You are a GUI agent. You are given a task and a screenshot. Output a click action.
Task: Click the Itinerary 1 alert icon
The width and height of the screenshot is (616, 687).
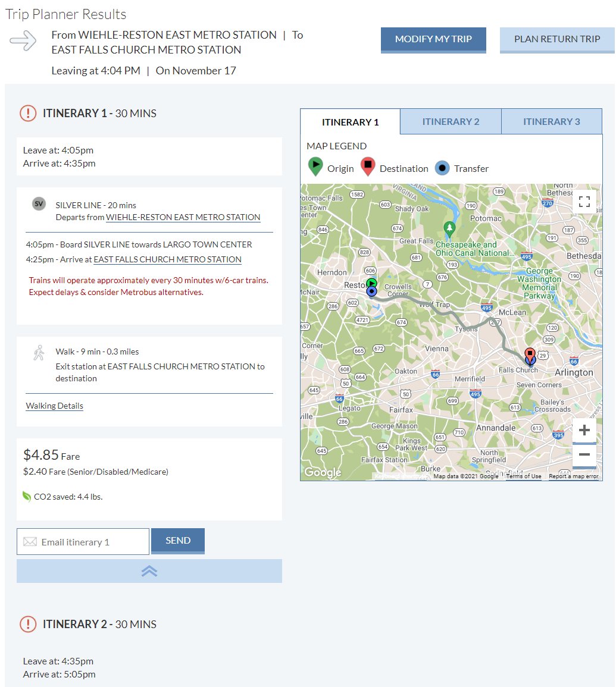[28, 114]
